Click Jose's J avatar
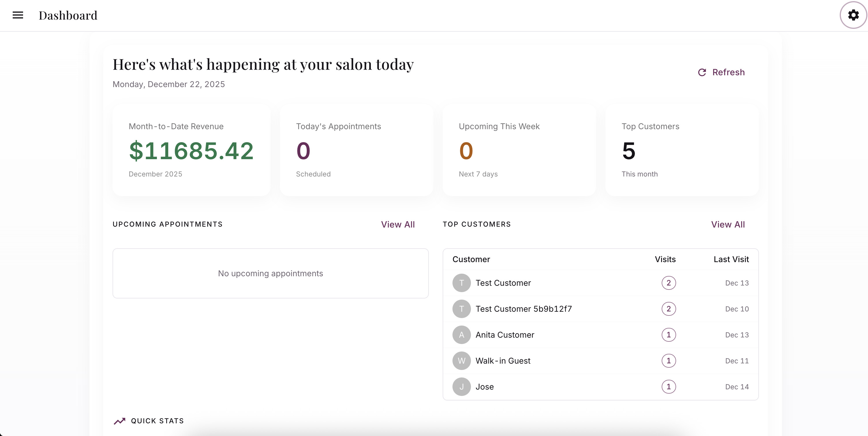The image size is (868, 436). [x=461, y=386]
